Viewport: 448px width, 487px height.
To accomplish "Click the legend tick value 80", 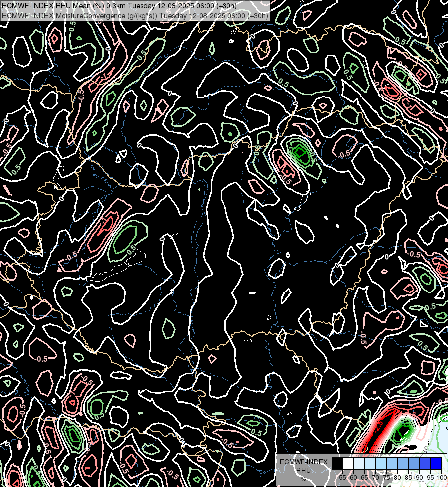I will click(397, 478).
